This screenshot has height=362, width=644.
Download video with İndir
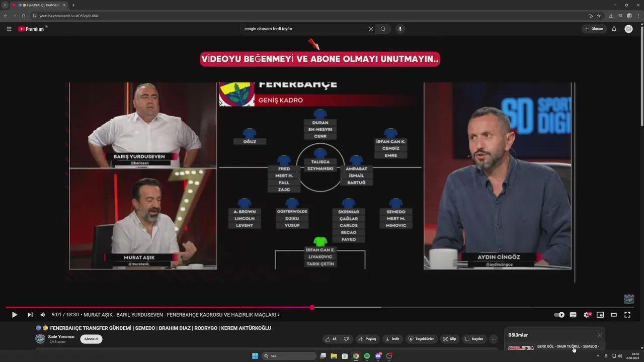[392, 339]
